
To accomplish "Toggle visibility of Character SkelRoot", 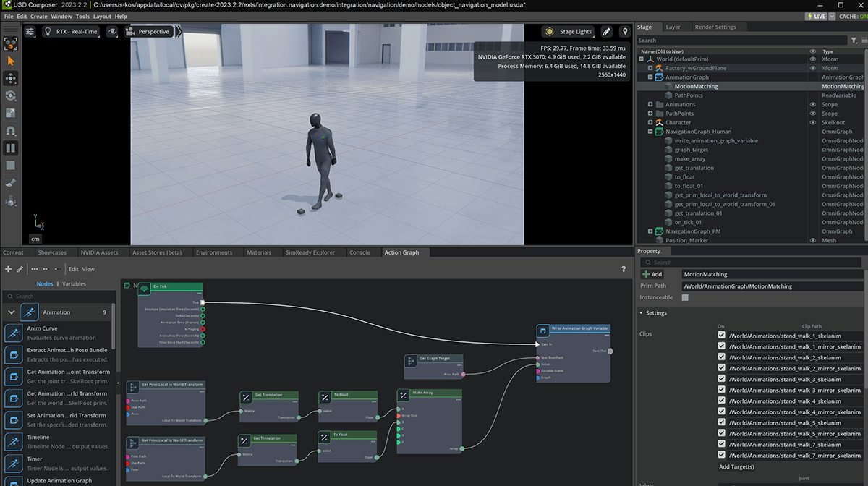I will click(x=813, y=122).
